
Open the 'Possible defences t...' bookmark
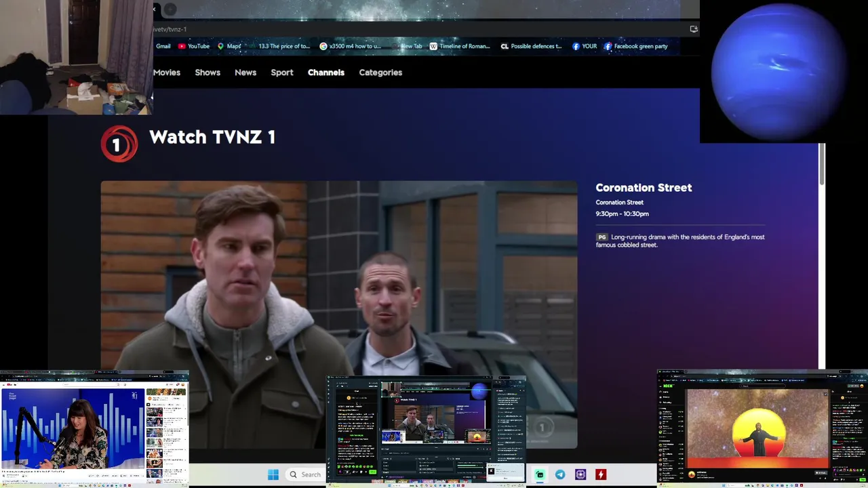pos(531,46)
